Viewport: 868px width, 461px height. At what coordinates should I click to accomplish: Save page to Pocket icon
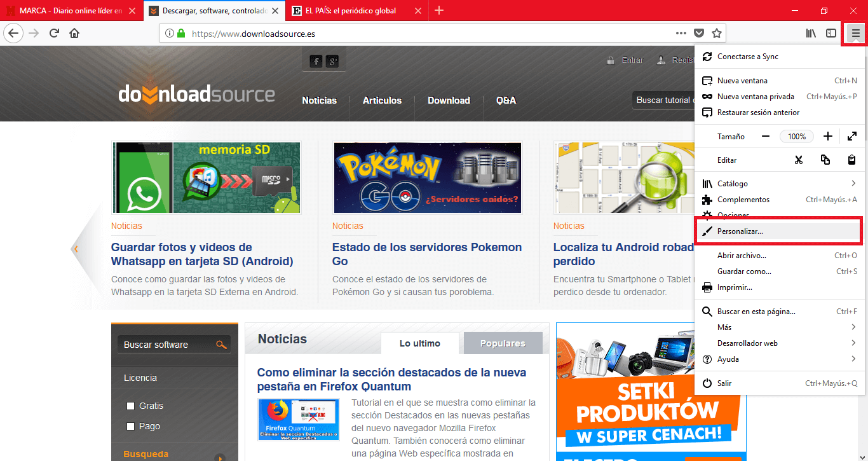coord(699,33)
